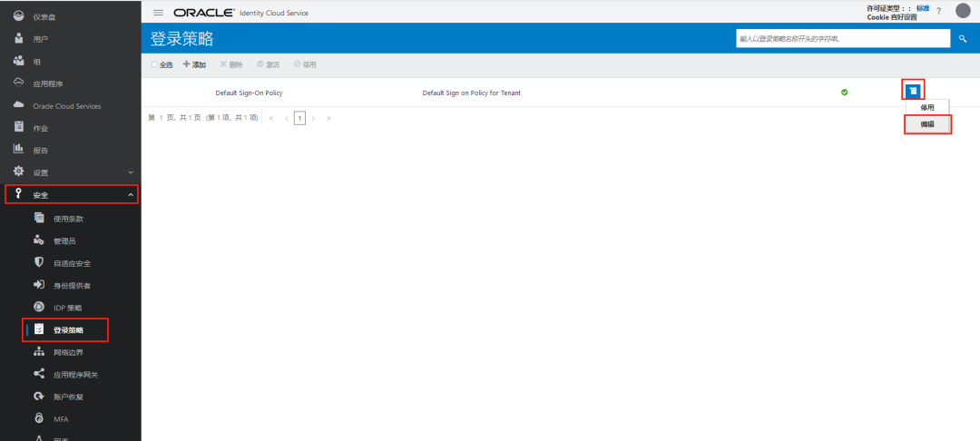Go to next page pagination arrow
The image size is (980, 441).
click(x=313, y=118)
